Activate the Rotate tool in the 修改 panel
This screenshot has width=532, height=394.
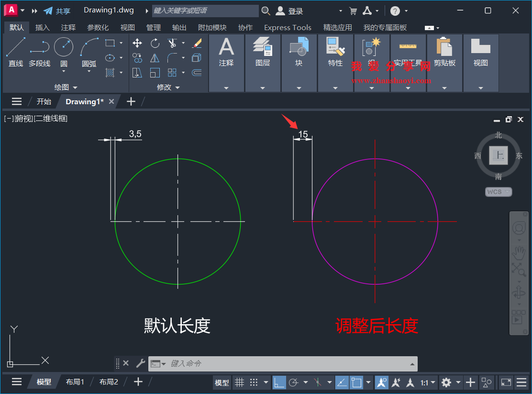point(155,43)
